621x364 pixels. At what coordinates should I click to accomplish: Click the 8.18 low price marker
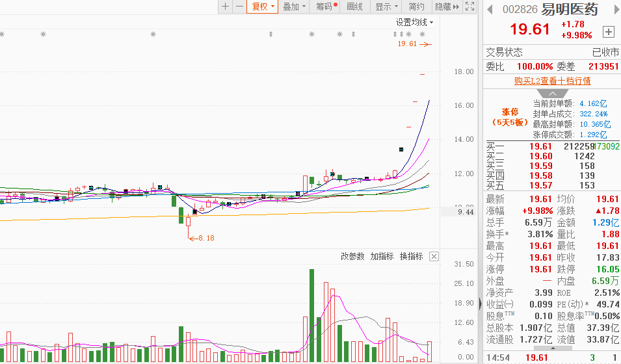(x=202, y=238)
